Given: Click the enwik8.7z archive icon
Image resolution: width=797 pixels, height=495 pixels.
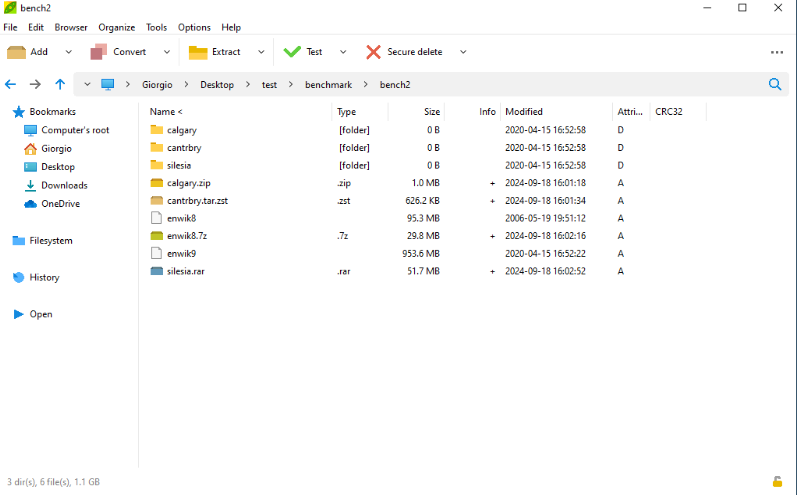Looking at the screenshot, I should [157, 236].
